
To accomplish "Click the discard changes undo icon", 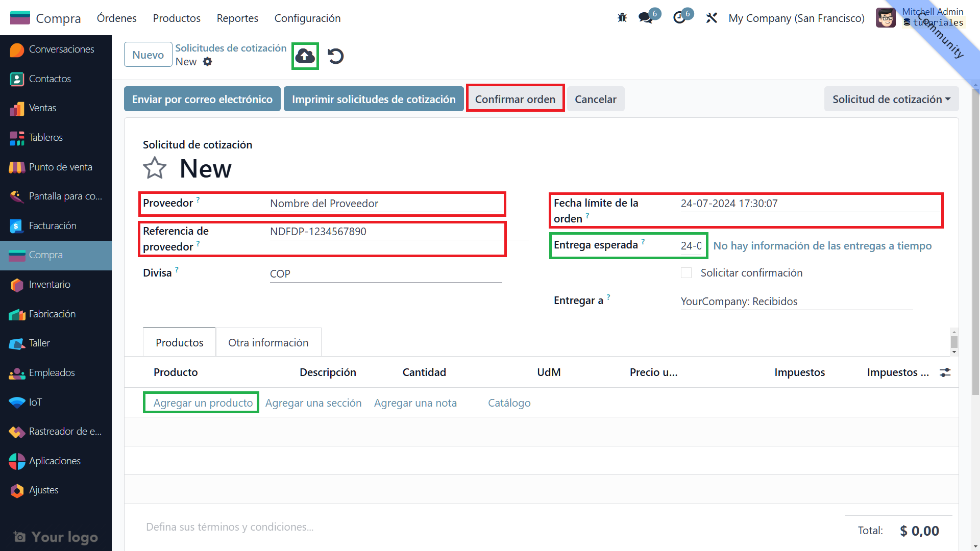I will click(335, 56).
